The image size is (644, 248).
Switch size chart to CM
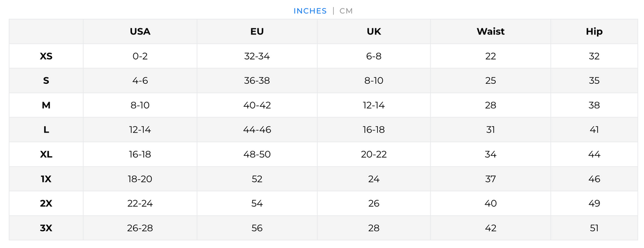pos(346,11)
